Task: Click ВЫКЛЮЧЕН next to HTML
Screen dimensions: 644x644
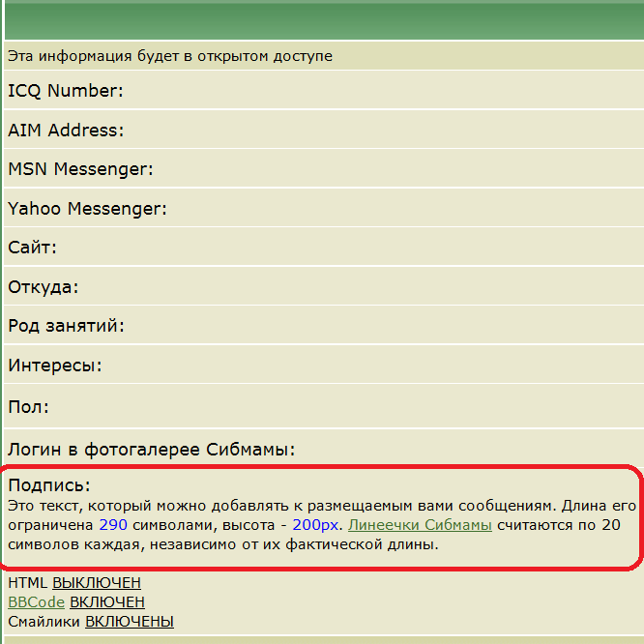Action: 97,583
